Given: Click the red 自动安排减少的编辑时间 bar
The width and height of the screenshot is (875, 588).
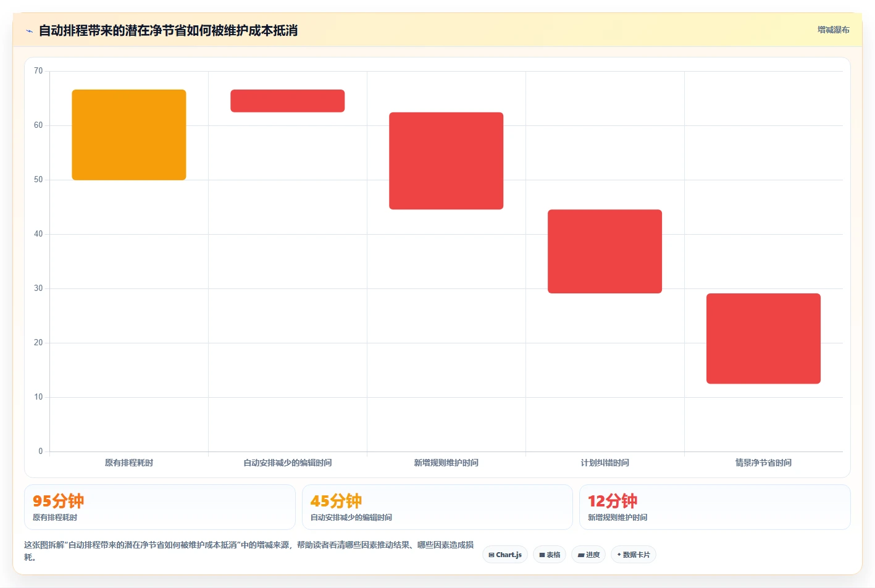Looking at the screenshot, I should pyautogui.click(x=288, y=101).
